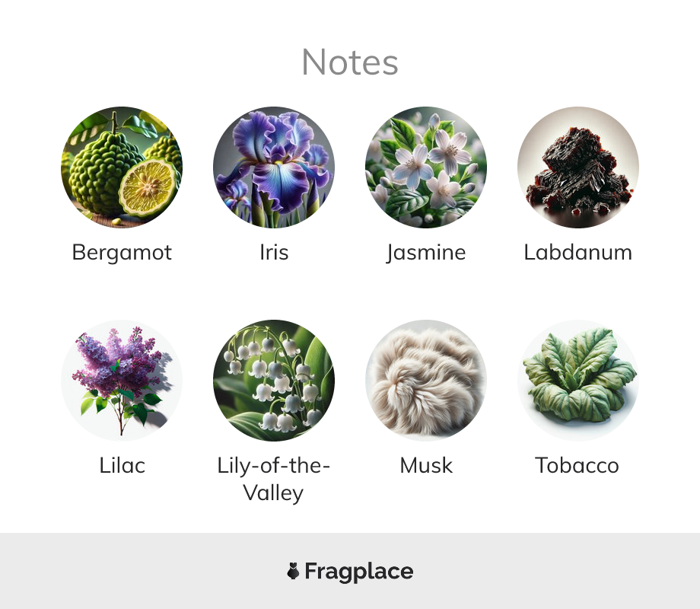
Task: Select the Lily-of-the-Valley text label
Action: click(x=274, y=480)
